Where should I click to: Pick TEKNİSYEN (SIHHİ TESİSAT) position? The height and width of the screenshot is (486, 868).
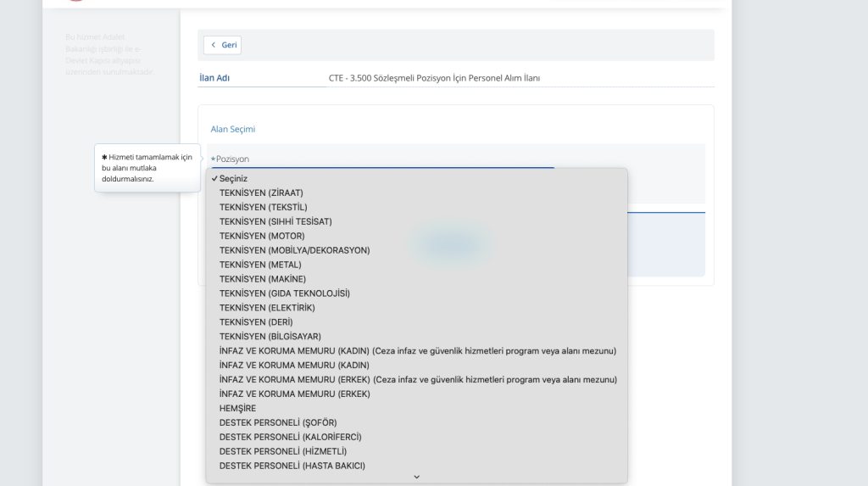coord(275,221)
